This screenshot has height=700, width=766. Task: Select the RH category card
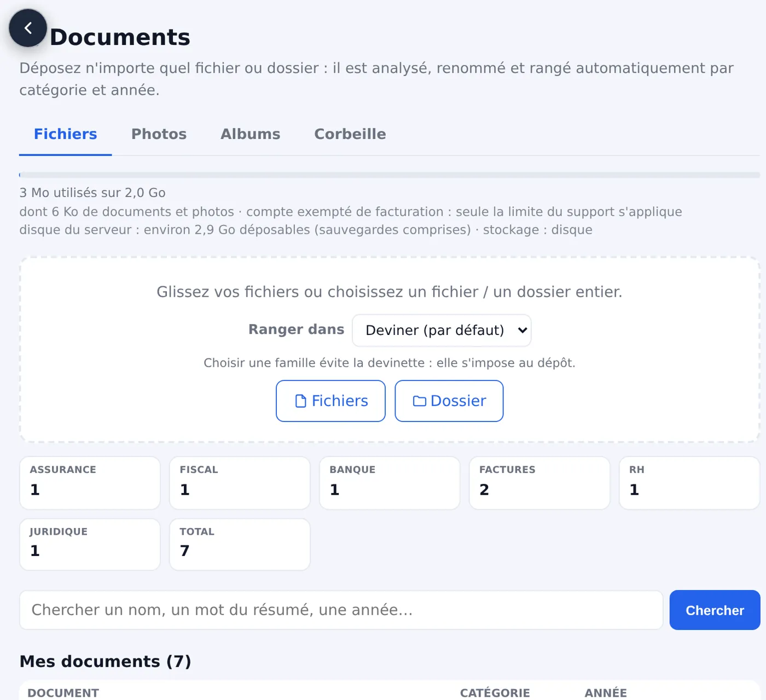coord(689,483)
